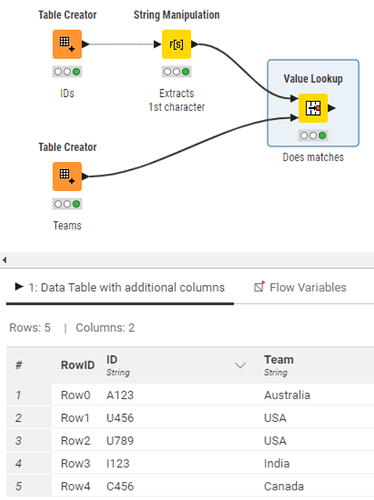Click the String Manipulation node icon

(176, 44)
